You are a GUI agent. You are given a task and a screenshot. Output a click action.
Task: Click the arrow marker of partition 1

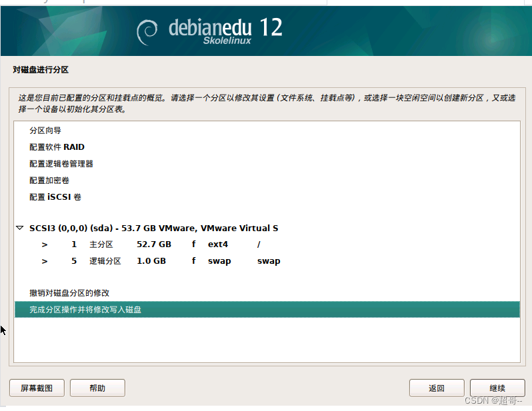[45, 245]
